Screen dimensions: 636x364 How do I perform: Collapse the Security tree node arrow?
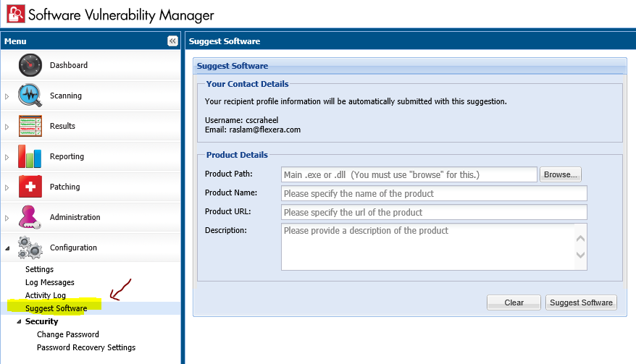coord(19,321)
